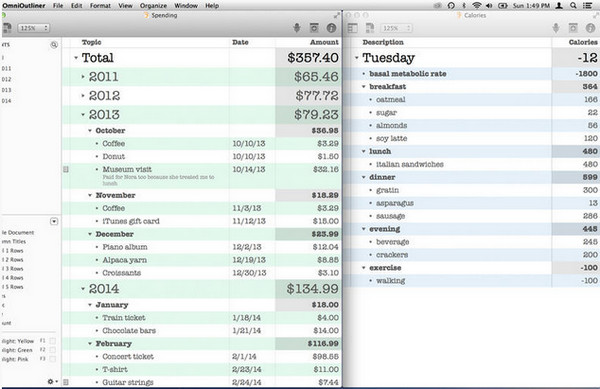Collapse the February group
The width and height of the screenshot is (600, 389).
tap(90, 343)
